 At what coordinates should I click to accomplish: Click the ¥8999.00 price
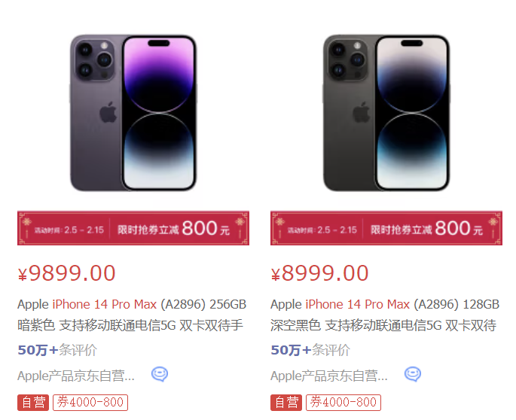(x=319, y=273)
